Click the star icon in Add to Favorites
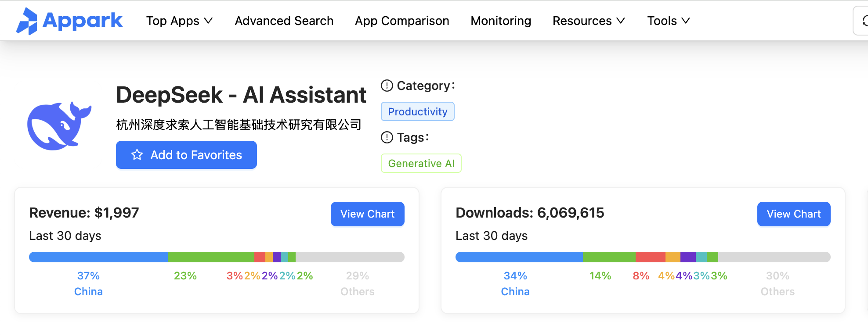The image size is (868, 336). (137, 155)
